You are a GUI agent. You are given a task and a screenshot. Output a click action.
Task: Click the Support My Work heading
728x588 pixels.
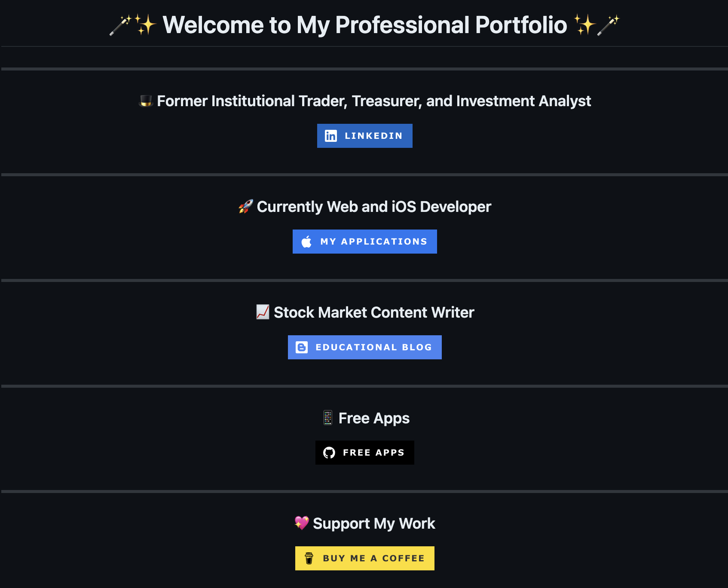374,524
